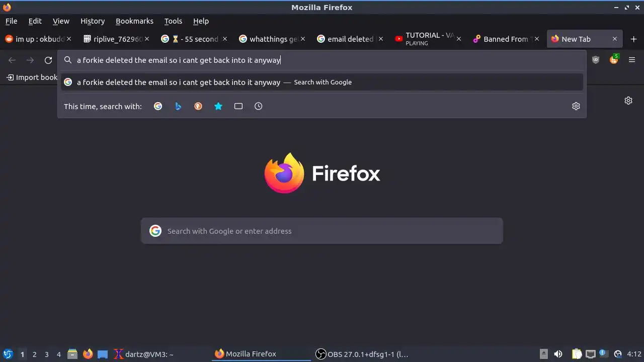Viewport: 644px width, 362px height.
Task: Open the History menu
Action: point(93,21)
